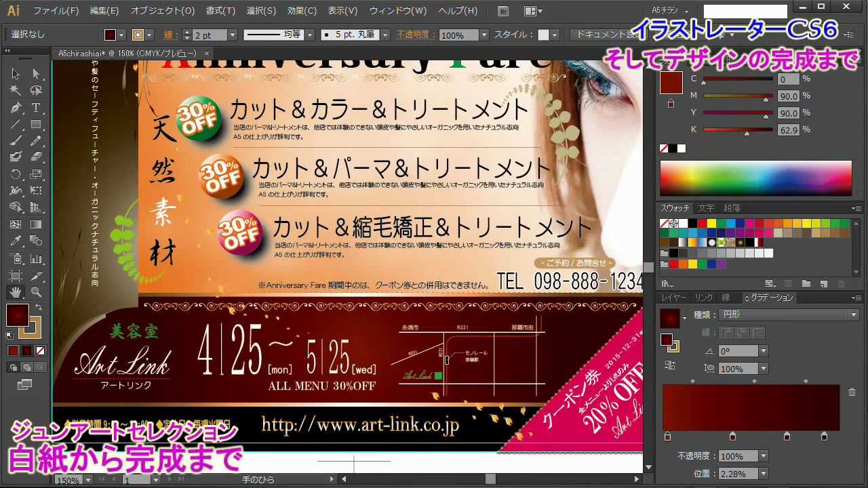This screenshot has height=488, width=868.
Task: Select the Shape Builder tool
Action: point(16,207)
